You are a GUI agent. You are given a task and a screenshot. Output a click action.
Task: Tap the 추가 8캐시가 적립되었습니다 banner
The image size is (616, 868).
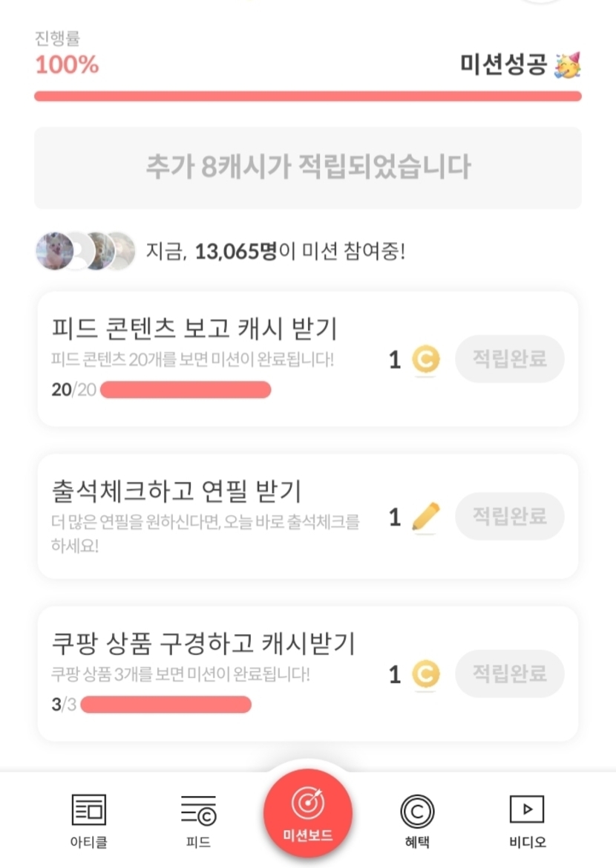click(x=308, y=167)
